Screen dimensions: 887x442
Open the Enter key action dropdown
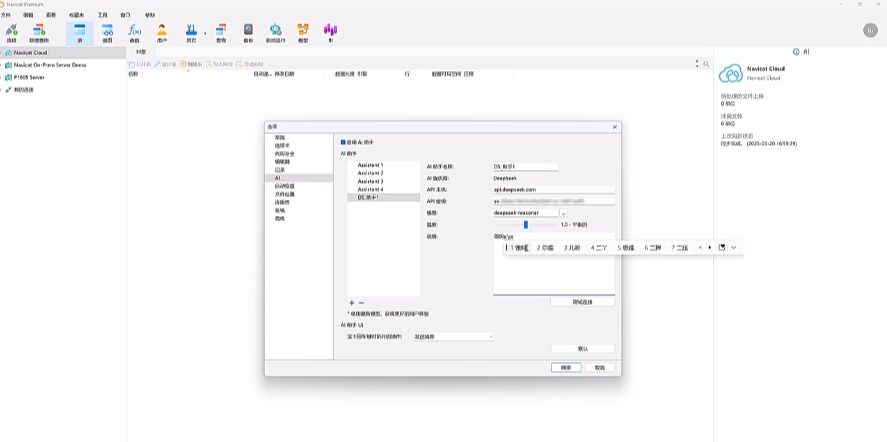click(x=454, y=337)
